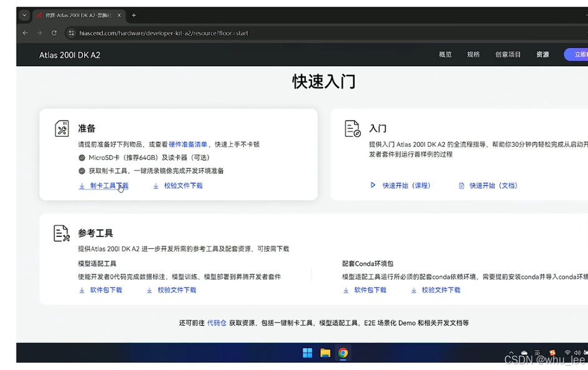Open 快速开始（课程） link
Screen dimensions: 588x370
tap(406, 186)
